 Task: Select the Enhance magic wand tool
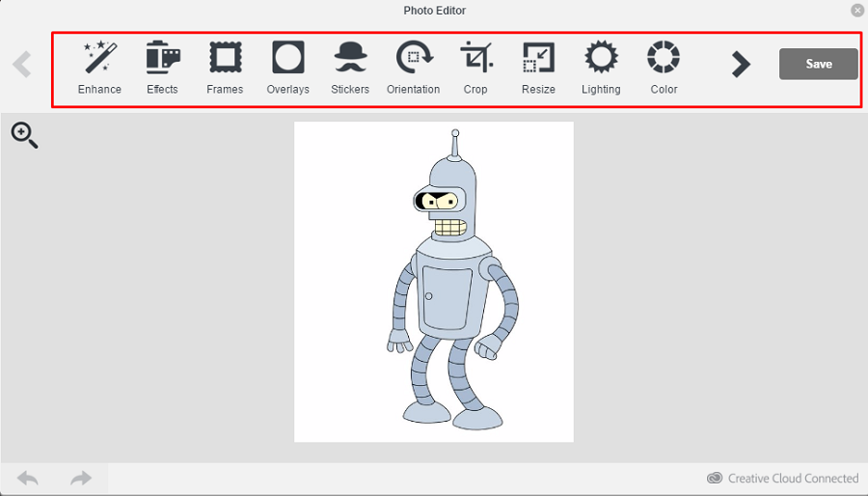tap(99, 68)
